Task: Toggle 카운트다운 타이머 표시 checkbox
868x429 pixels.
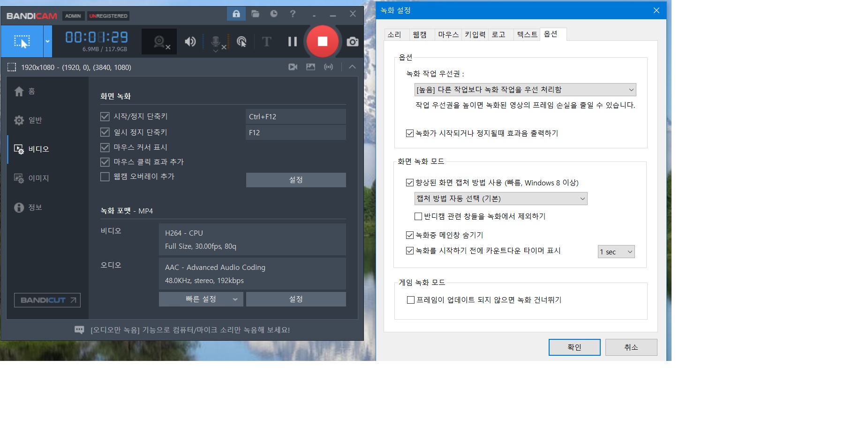Action: click(410, 251)
